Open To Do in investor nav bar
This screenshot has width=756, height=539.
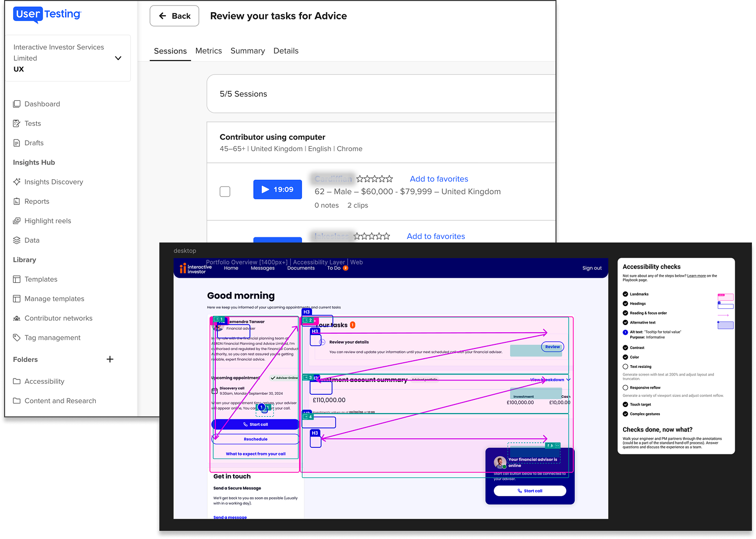click(x=334, y=268)
